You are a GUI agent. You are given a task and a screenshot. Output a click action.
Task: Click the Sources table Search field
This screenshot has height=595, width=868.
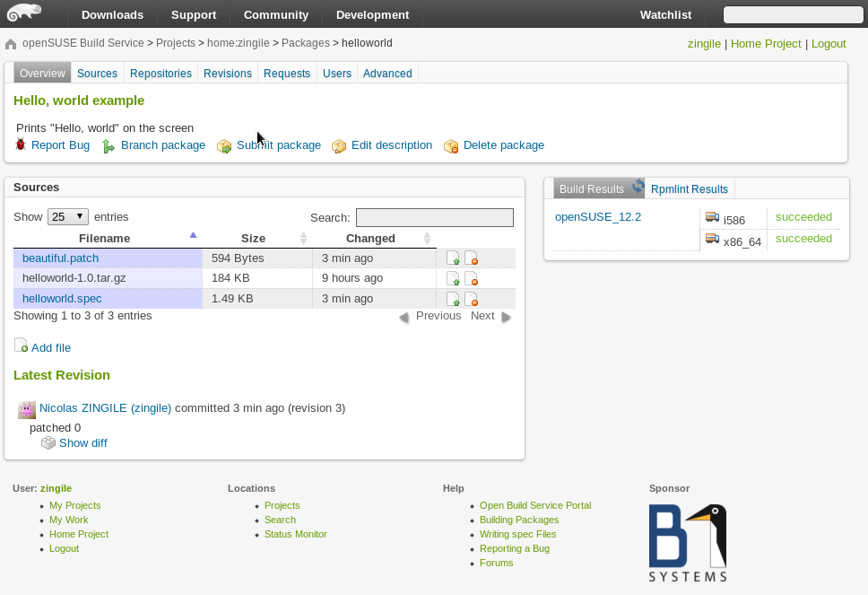pos(434,217)
